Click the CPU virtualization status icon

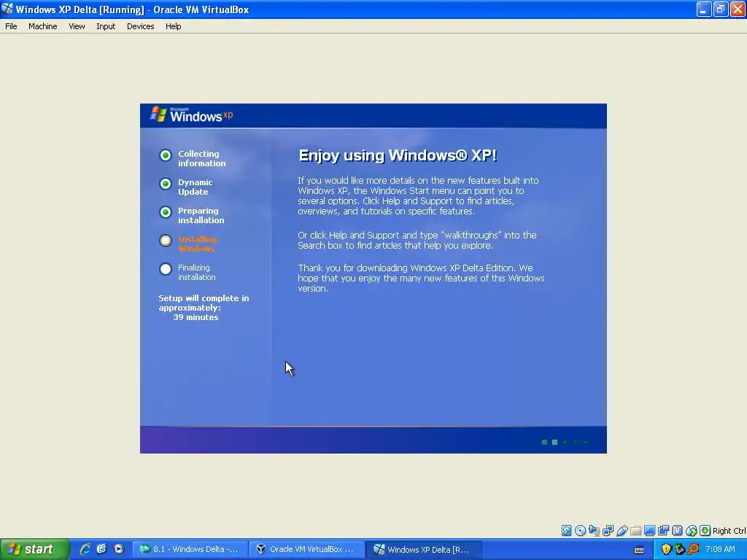(678, 531)
